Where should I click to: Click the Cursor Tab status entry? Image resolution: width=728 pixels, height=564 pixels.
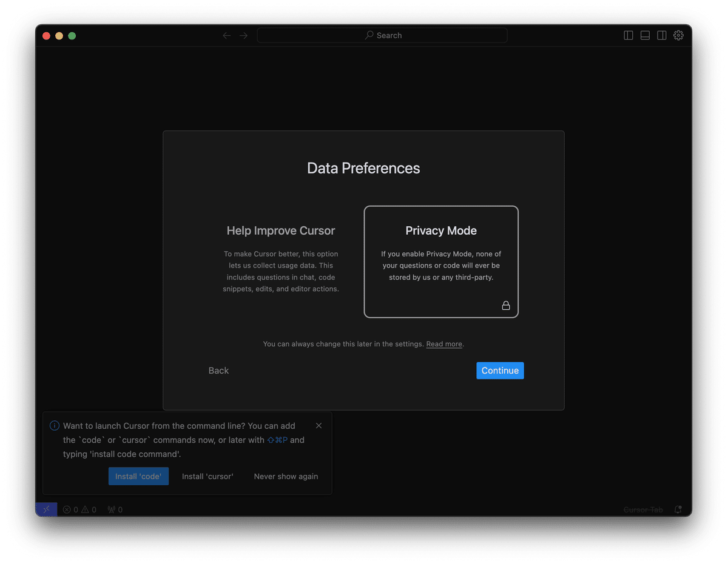(x=643, y=509)
